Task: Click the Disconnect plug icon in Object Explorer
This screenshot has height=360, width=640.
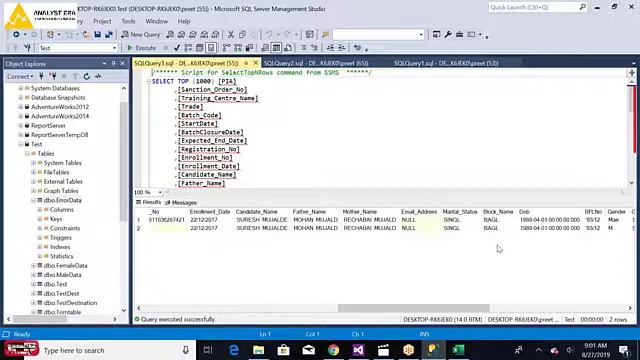Action: click(52, 76)
